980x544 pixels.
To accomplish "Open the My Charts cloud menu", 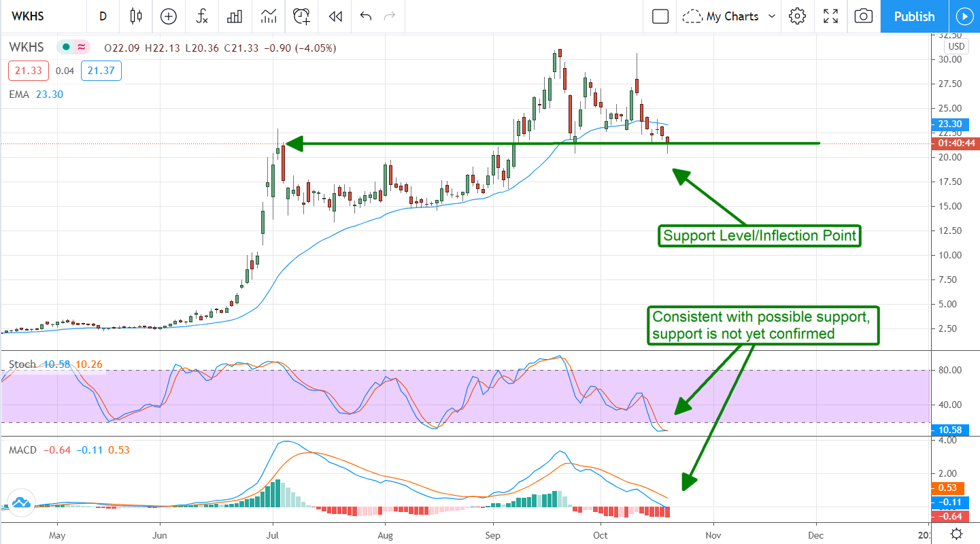I will [x=730, y=16].
